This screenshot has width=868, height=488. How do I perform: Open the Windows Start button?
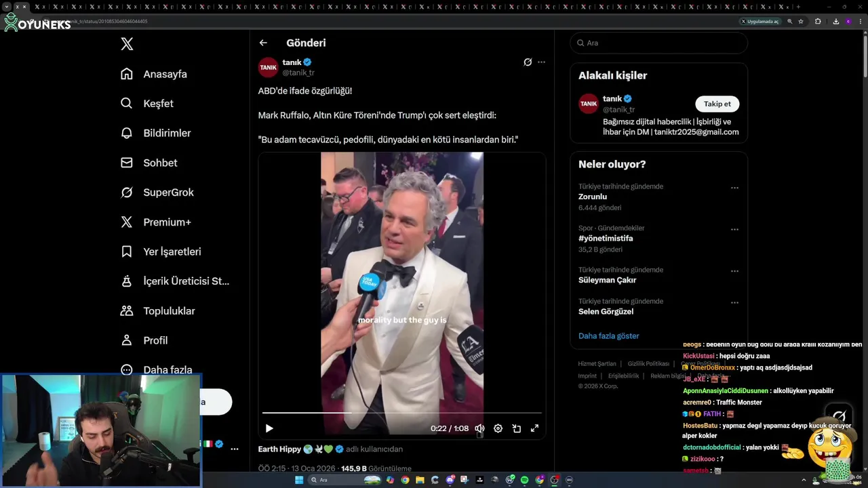[299, 480]
